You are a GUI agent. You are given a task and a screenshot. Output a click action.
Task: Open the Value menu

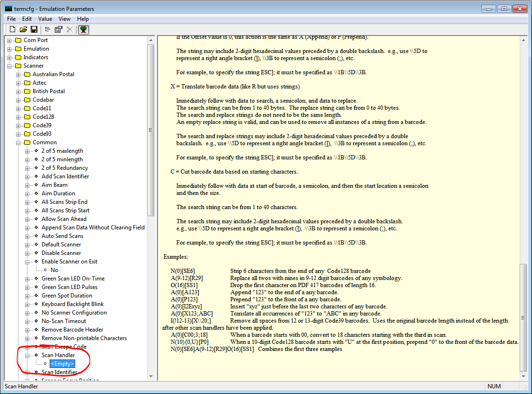45,18
